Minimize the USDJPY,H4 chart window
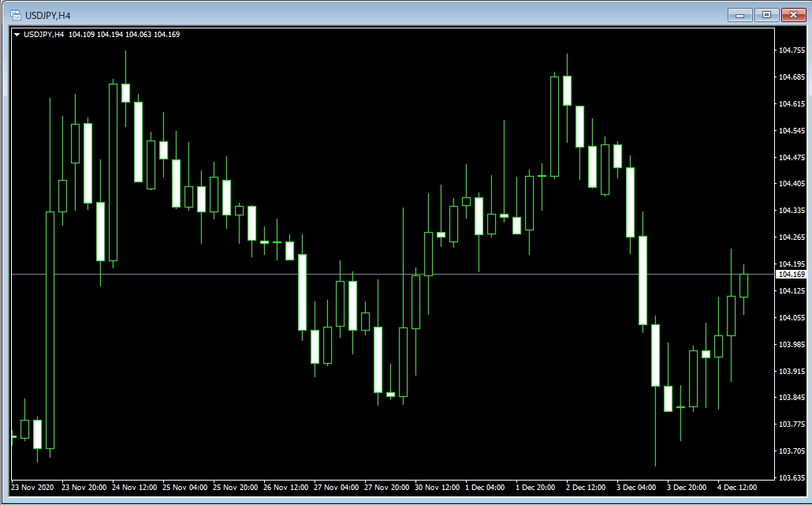Screen dimensions: 812x505 tap(739, 15)
